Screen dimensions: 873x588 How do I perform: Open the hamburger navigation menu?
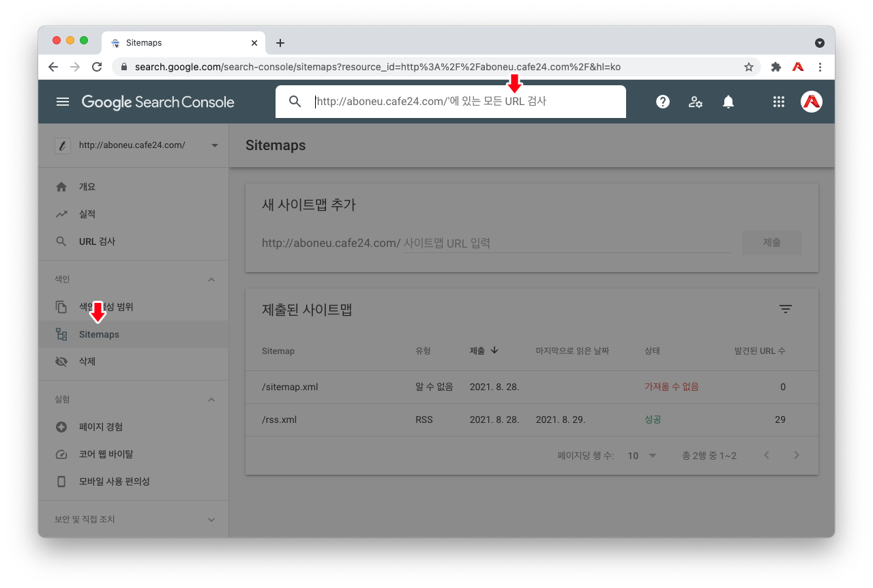pyautogui.click(x=63, y=102)
